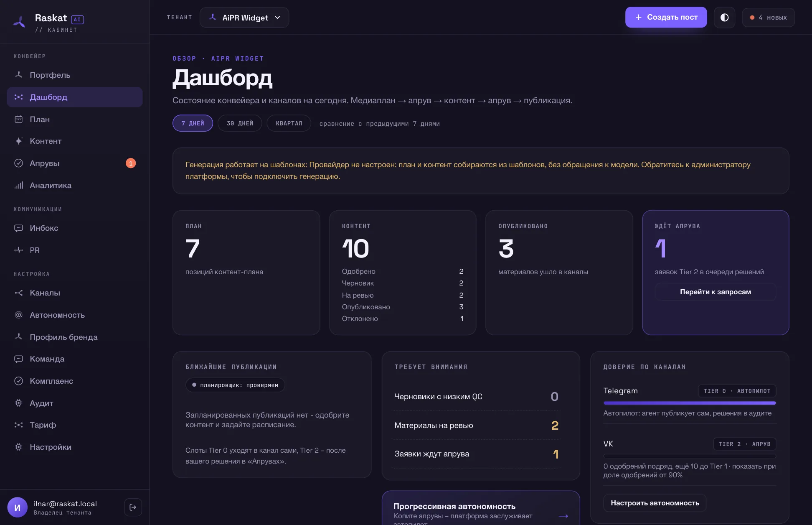Click the Создать пост button
812x525 pixels.
coord(666,17)
